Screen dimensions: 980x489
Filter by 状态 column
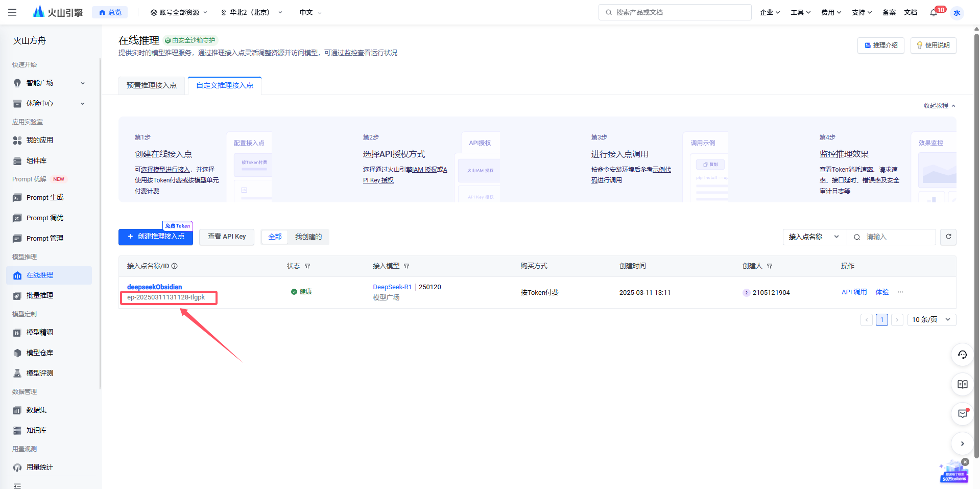(x=307, y=266)
